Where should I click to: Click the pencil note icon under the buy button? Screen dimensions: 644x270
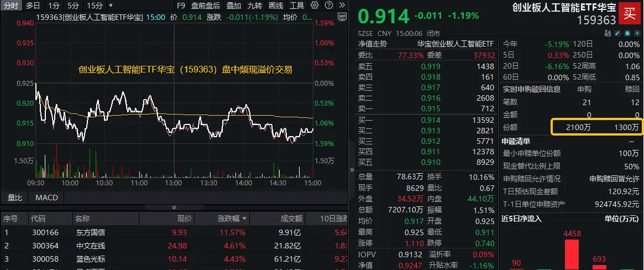(617, 33)
